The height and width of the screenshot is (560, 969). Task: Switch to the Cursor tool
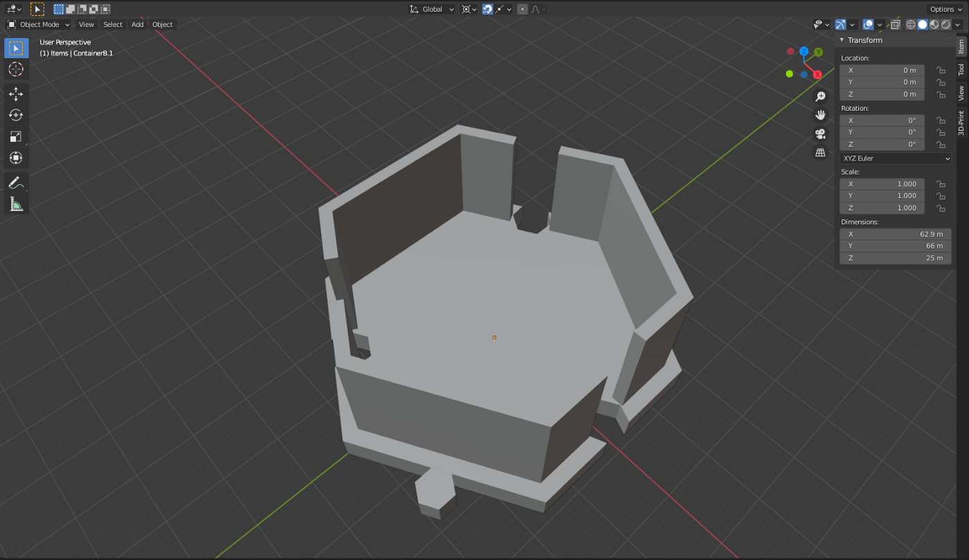(x=16, y=69)
